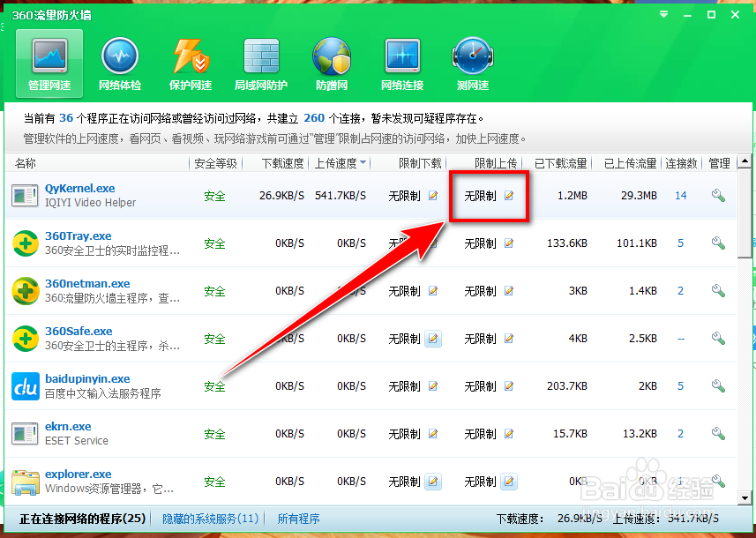Edit download limit for baidupinyin.exe

pyautogui.click(x=433, y=386)
